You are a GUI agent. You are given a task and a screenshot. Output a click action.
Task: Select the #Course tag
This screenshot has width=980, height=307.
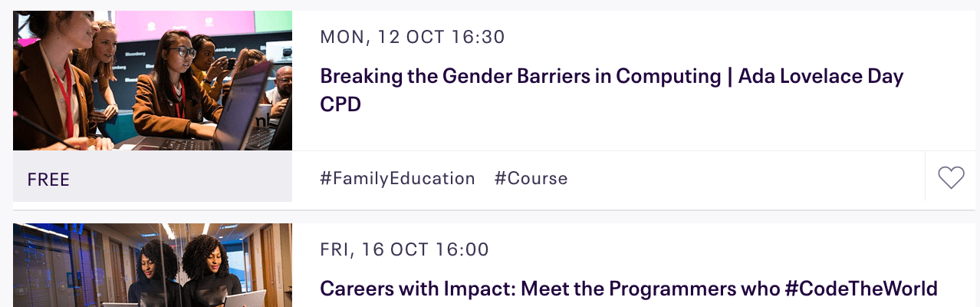531,178
